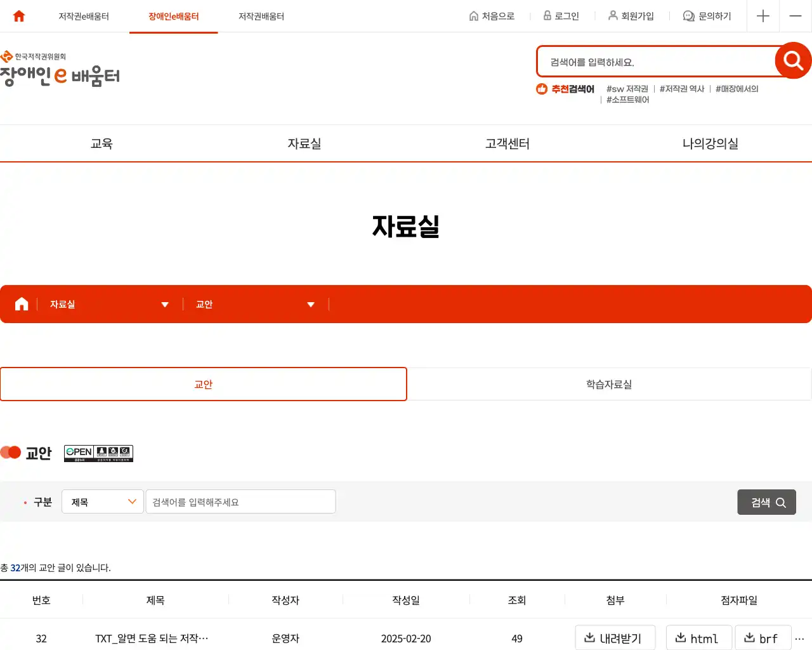The image size is (812, 650).
Task: Click the thumbs-up 추천검색어 icon
Action: [x=541, y=89]
